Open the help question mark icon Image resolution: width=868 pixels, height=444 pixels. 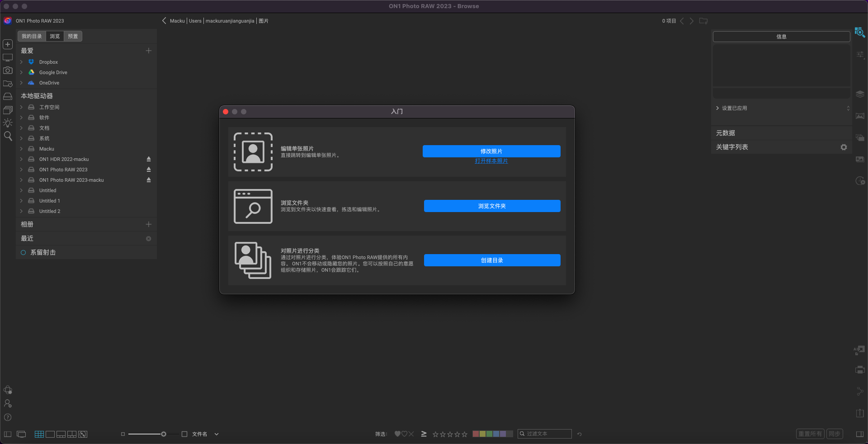8,417
